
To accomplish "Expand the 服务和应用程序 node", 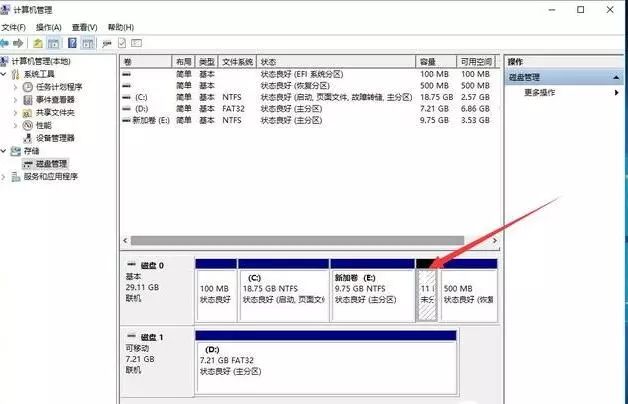I will [x=4, y=177].
